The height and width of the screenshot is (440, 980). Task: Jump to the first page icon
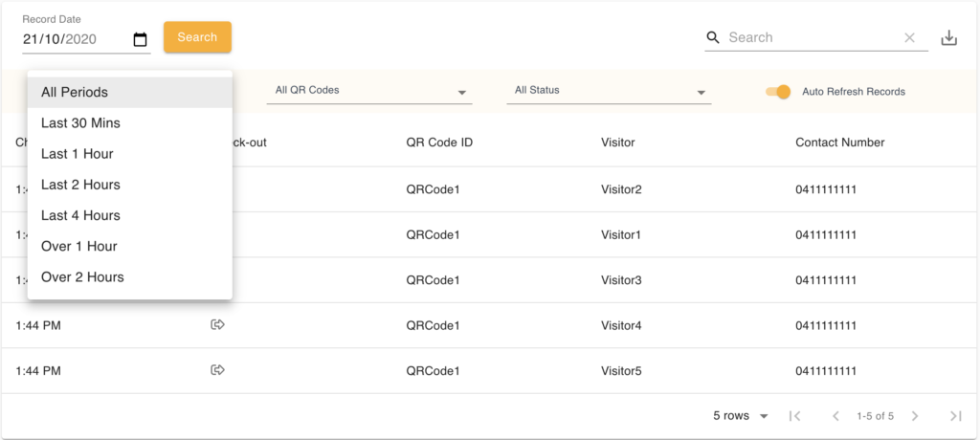click(x=793, y=416)
